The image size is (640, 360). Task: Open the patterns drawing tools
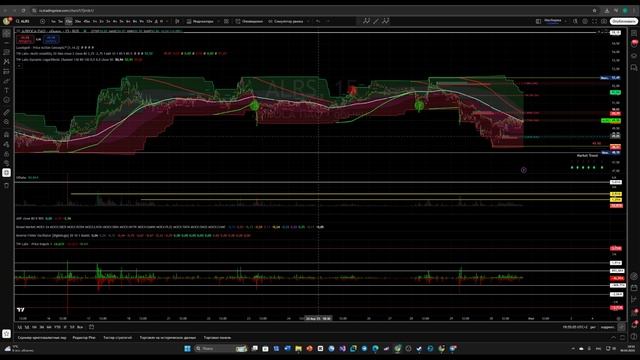tap(7, 62)
